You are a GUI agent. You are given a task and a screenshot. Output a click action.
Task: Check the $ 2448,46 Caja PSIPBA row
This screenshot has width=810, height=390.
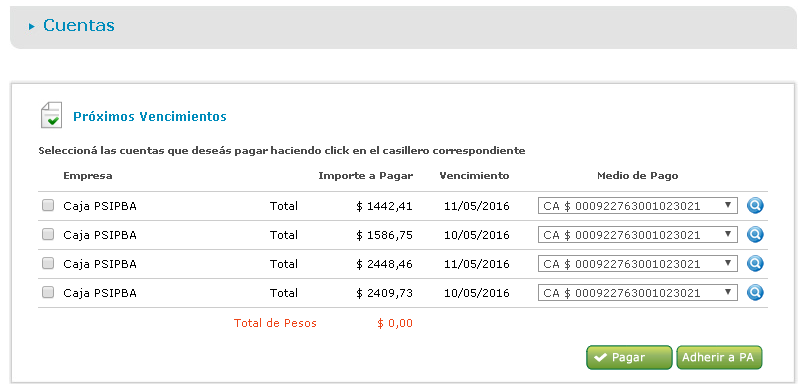pos(48,263)
